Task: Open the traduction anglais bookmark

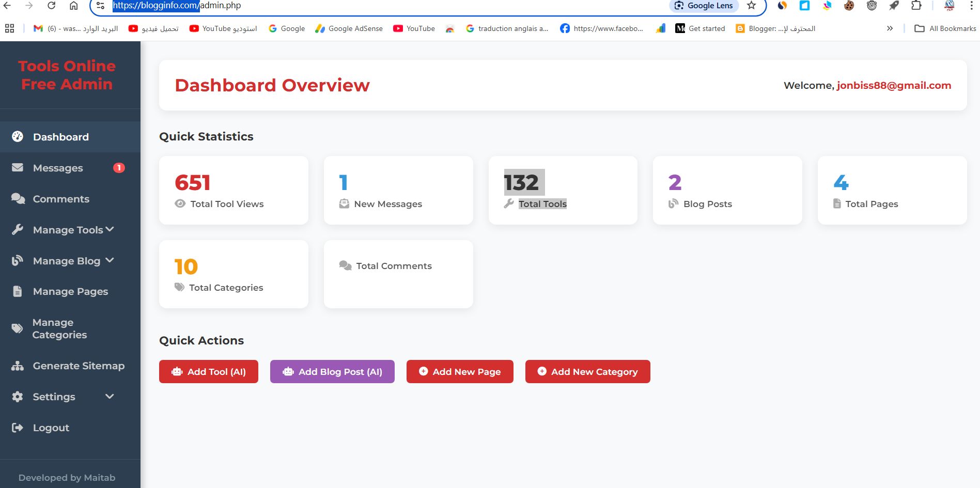Action: point(507,28)
